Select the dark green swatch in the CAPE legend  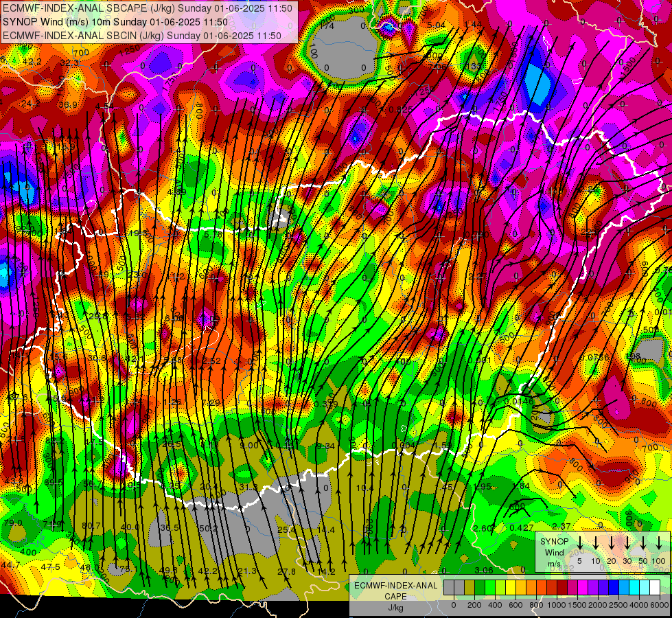[480, 587]
